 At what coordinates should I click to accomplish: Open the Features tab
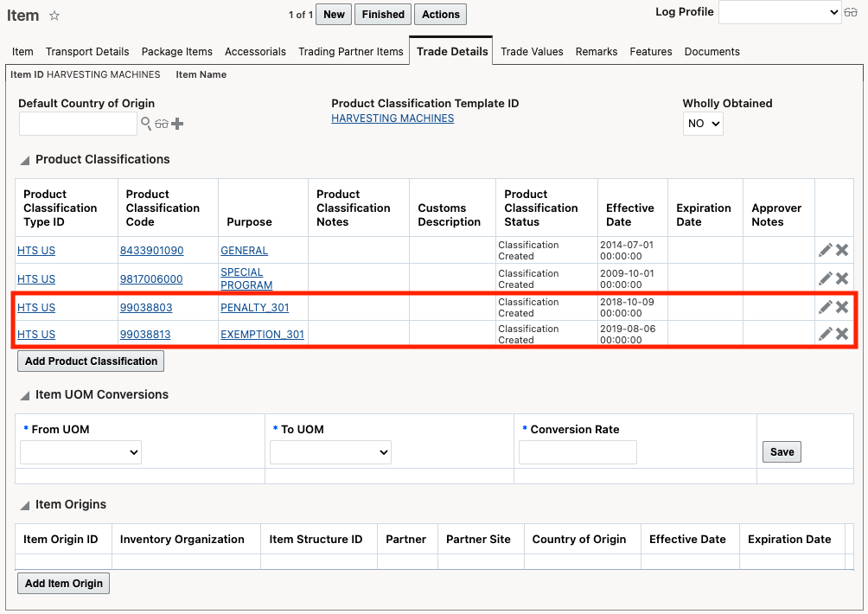651,52
